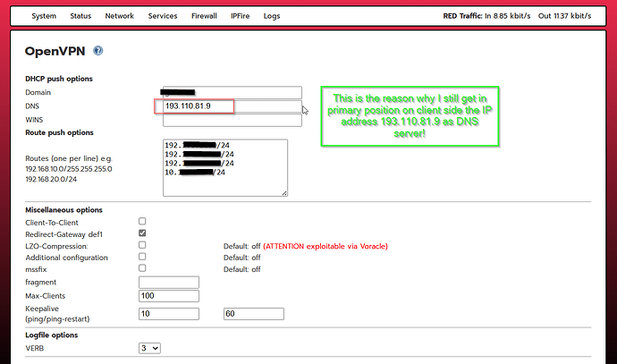Open the System menu
The width and height of the screenshot is (617, 364).
pos(44,16)
